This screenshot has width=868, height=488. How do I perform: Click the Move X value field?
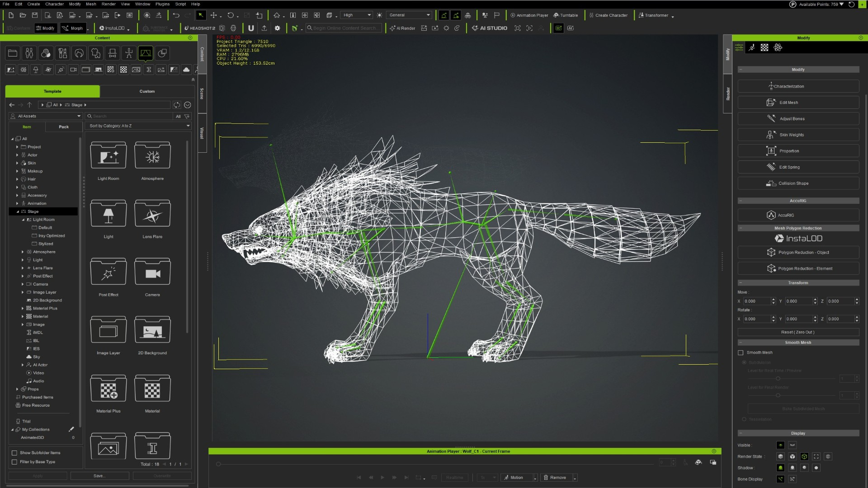click(757, 301)
